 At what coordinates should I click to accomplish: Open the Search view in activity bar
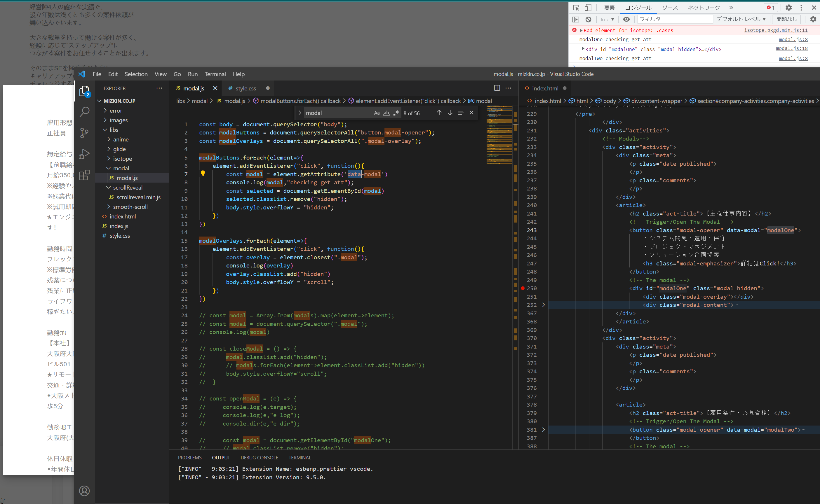(x=84, y=112)
